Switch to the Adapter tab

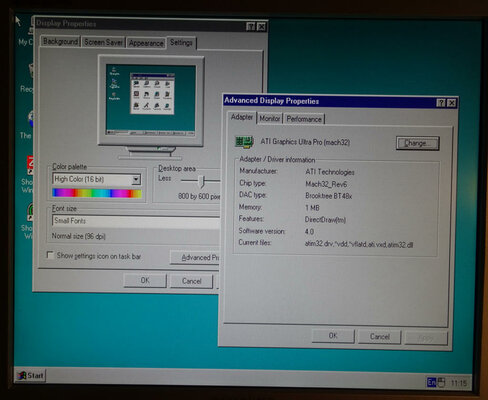(242, 117)
